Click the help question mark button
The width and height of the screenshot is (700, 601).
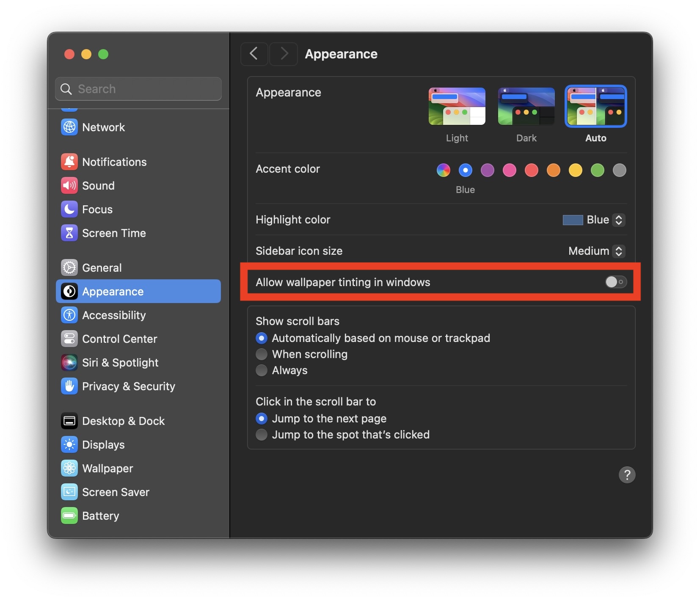click(x=627, y=474)
